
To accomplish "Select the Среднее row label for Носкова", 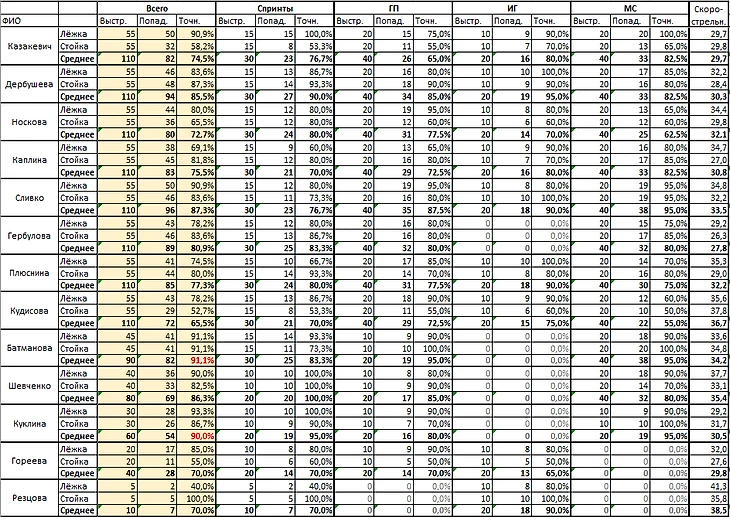I will (x=78, y=135).
